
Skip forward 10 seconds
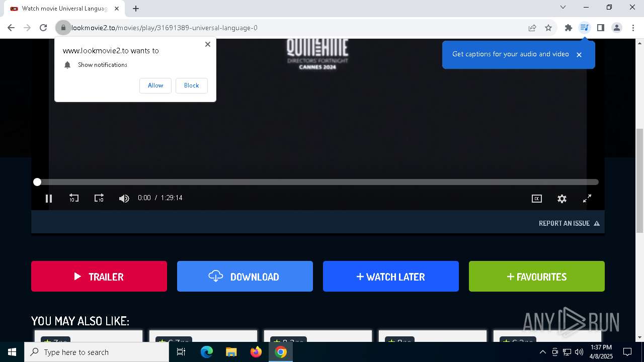point(99,198)
